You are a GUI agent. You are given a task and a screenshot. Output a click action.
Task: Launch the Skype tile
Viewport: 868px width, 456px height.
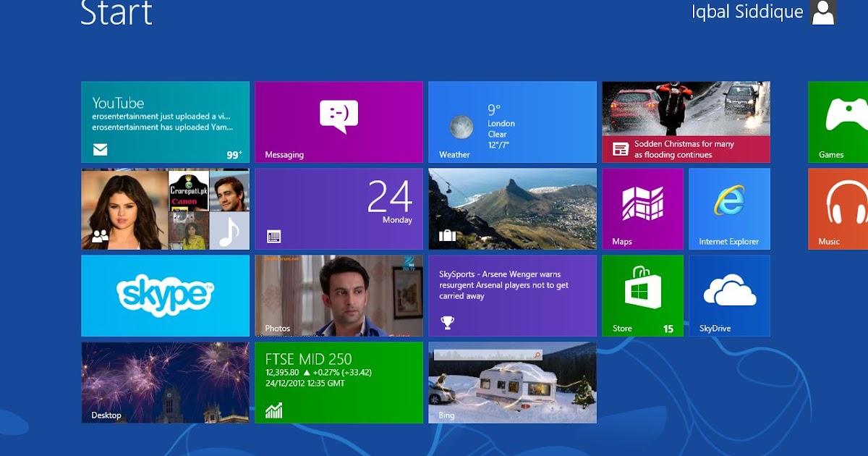[165, 295]
